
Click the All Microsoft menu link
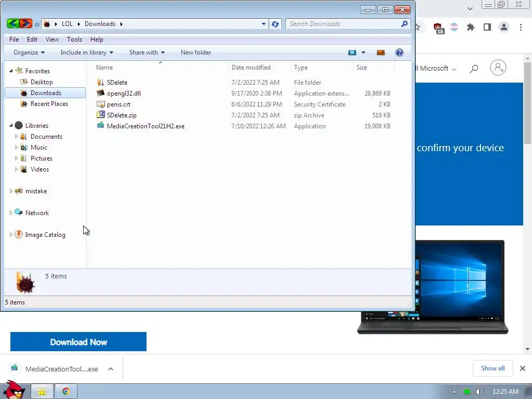point(436,69)
